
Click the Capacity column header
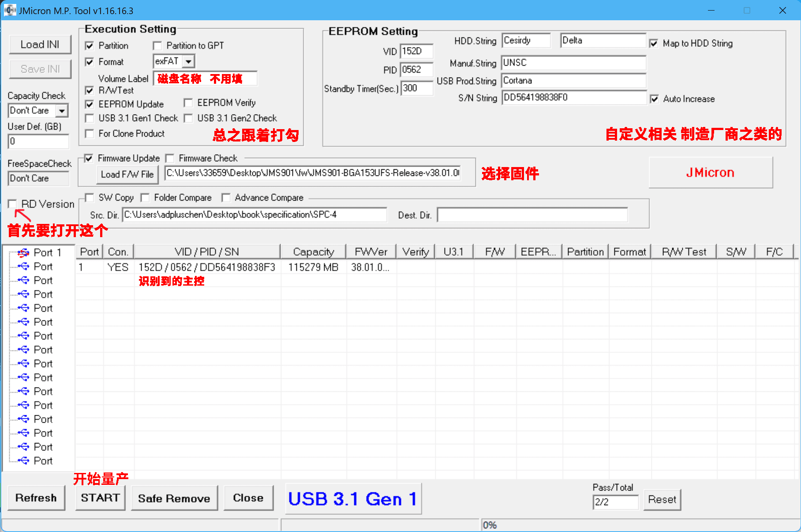pyautogui.click(x=313, y=252)
